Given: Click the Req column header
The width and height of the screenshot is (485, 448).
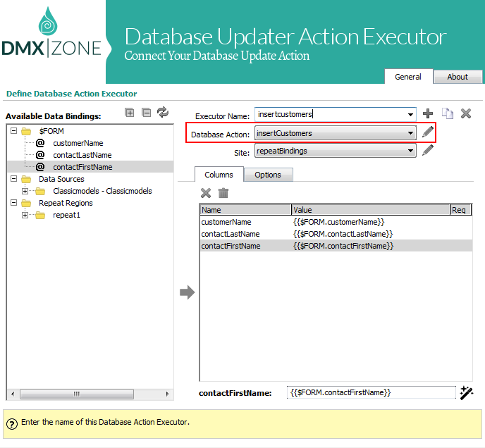Looking at the screenshot, I should 460,210.
